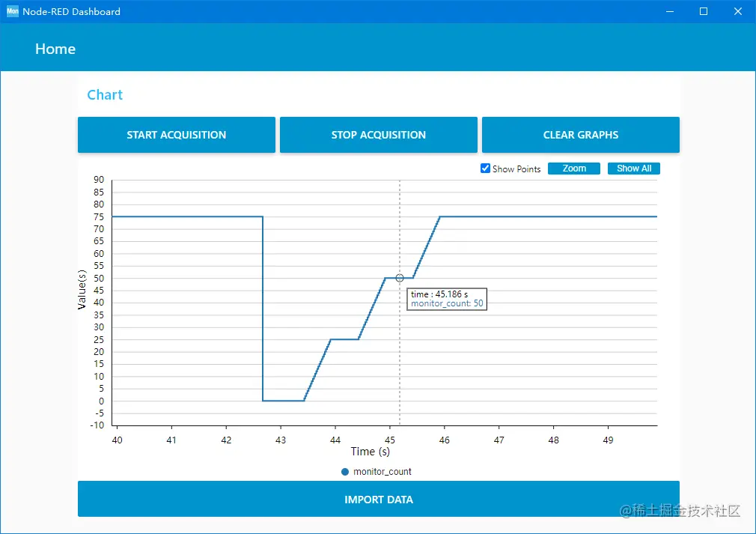The image size is (756, 534).
Task: Click x-axis tick label 49
Action: pyautogui.click(x=608, y=440)
